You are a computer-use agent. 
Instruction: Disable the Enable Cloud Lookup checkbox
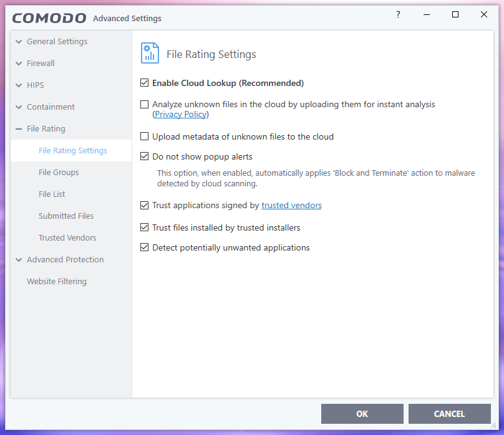point(145,83)
